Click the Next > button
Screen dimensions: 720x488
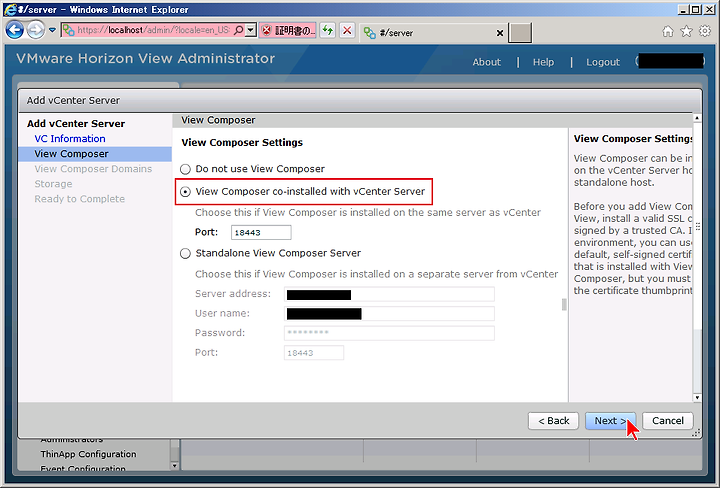click(x=610, y=421)
